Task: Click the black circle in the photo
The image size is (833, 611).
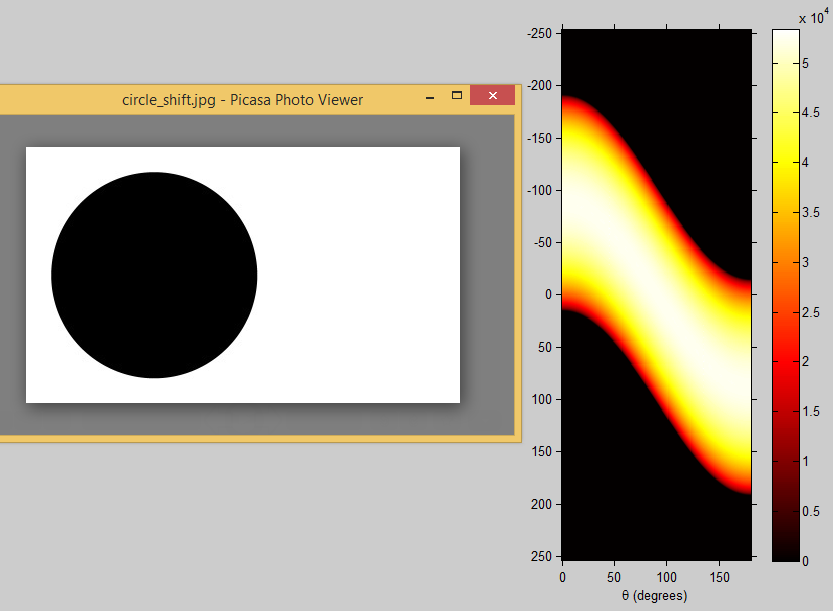Action: pyautogui.click(x=154, y=275)
